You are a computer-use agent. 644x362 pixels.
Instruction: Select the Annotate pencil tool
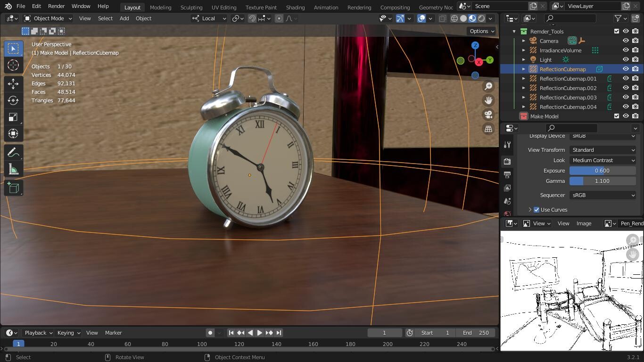[x=13, y=153]
